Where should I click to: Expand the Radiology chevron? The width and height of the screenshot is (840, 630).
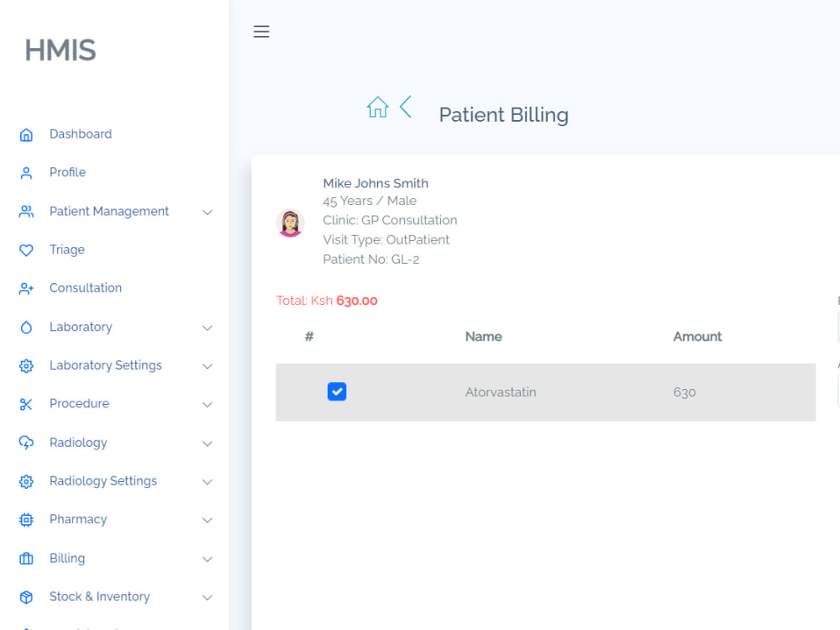pyautogui.click(x=207, y=444)
